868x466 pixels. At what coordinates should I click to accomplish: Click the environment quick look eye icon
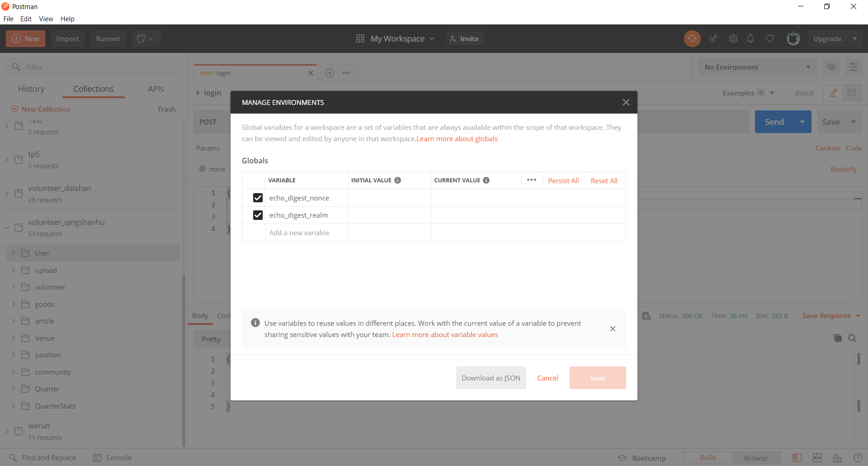831,67
